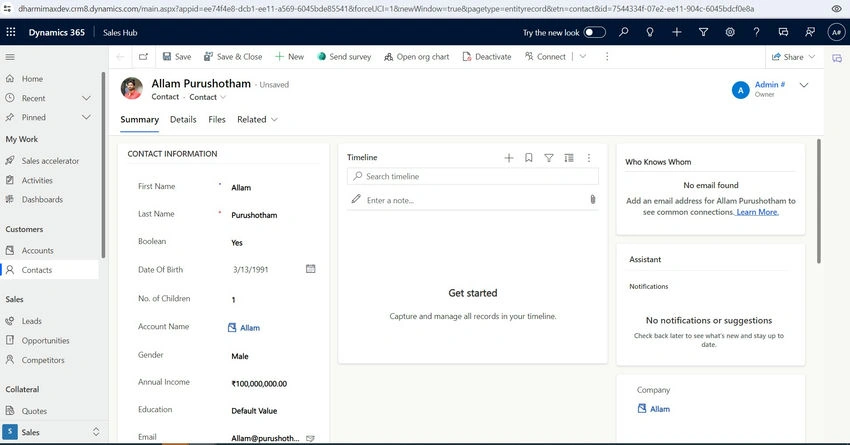This screenshot has width=850, height=445.
Task: Click the lightbulb assistant icon
Action: pyautogui.click(x=650, y=33)
